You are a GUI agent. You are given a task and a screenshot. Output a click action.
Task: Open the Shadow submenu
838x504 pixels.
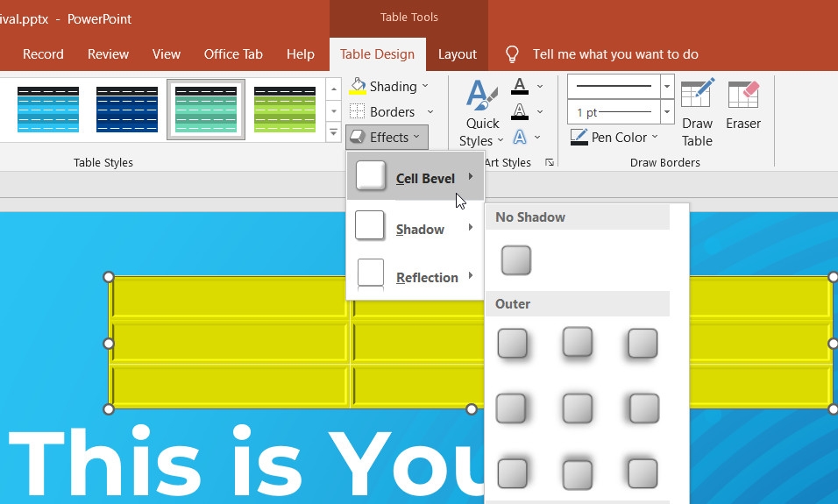415,228
